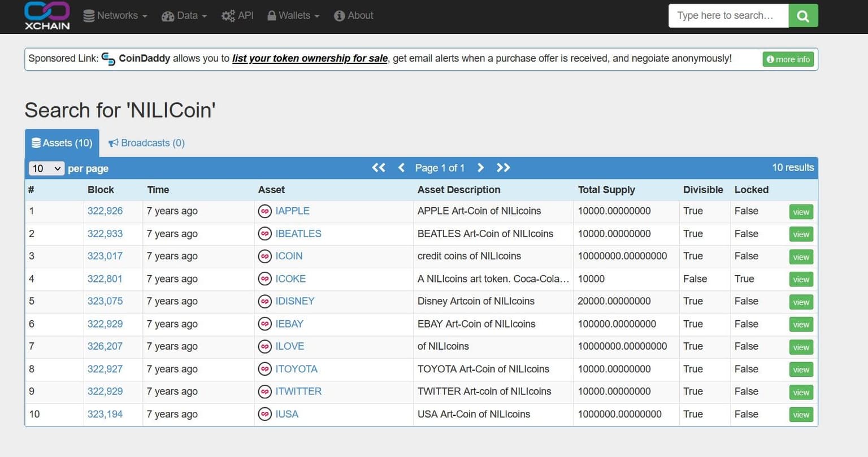
Task: Switch to the Broadcasts (0) tab
Action: click(146, 143)
